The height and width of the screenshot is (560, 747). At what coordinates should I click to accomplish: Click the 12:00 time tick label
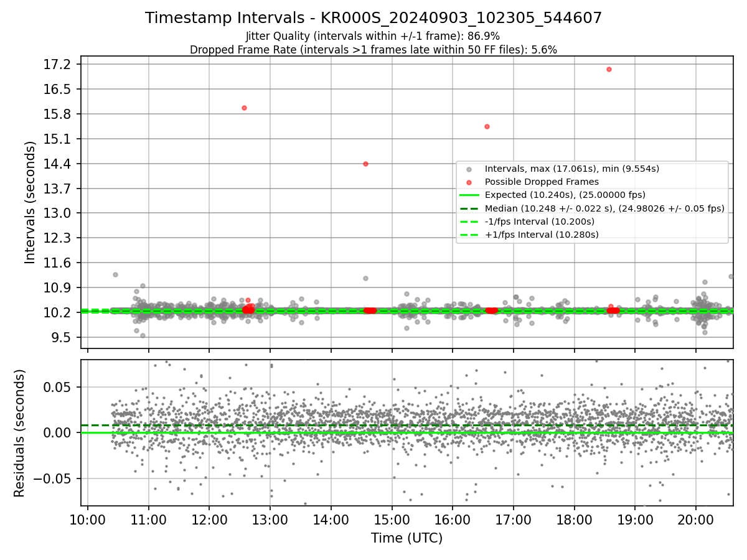(x=209, y=520)
